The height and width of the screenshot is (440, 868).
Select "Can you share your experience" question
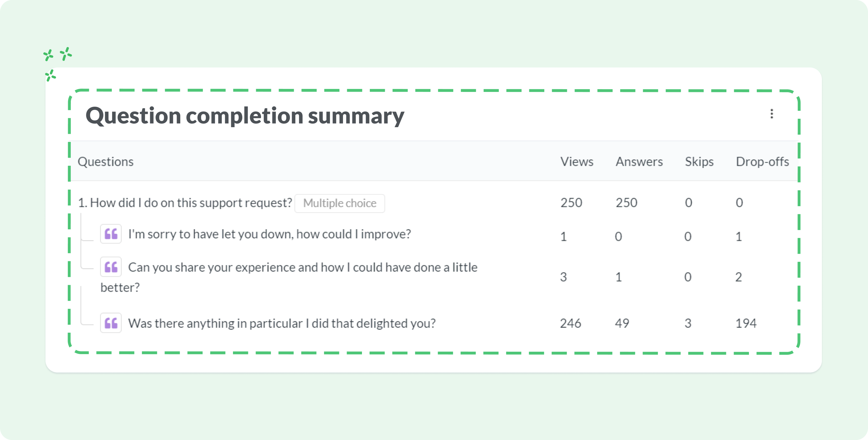pos(289,277)
